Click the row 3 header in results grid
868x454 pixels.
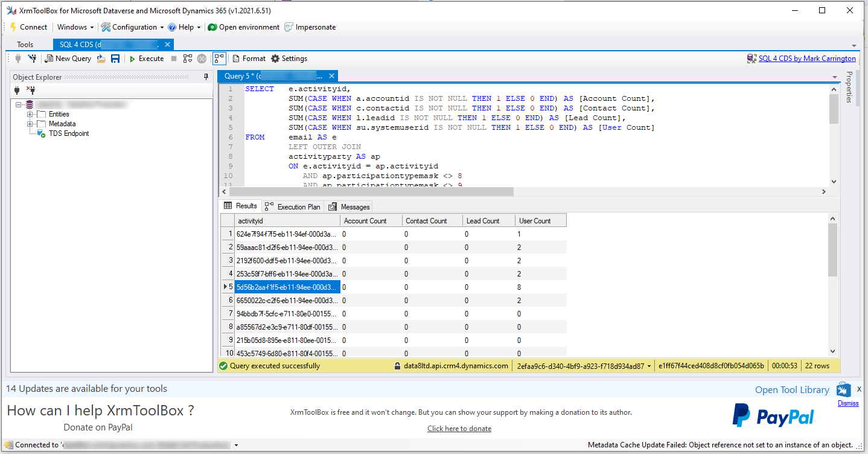[228, 260]
